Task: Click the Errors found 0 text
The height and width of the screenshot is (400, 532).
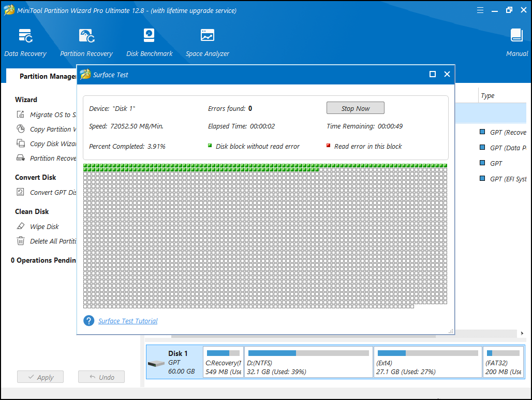Action: (x=230, y=109)
